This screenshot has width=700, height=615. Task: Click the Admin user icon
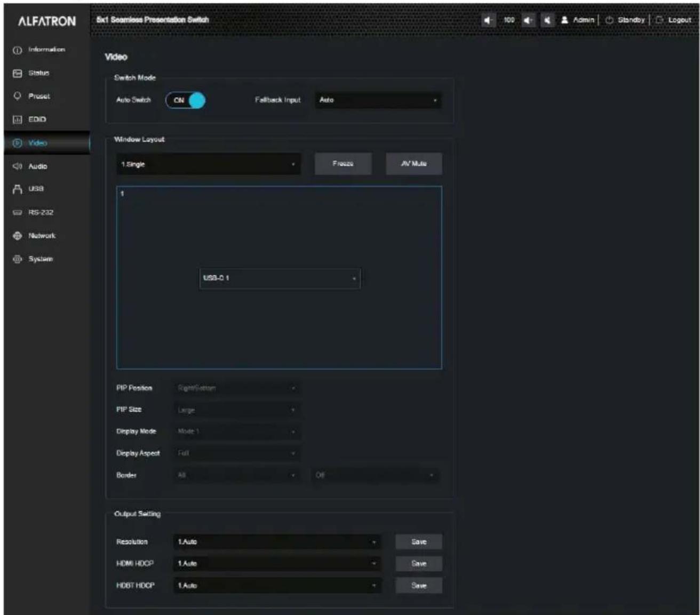[x=564, y=20]
